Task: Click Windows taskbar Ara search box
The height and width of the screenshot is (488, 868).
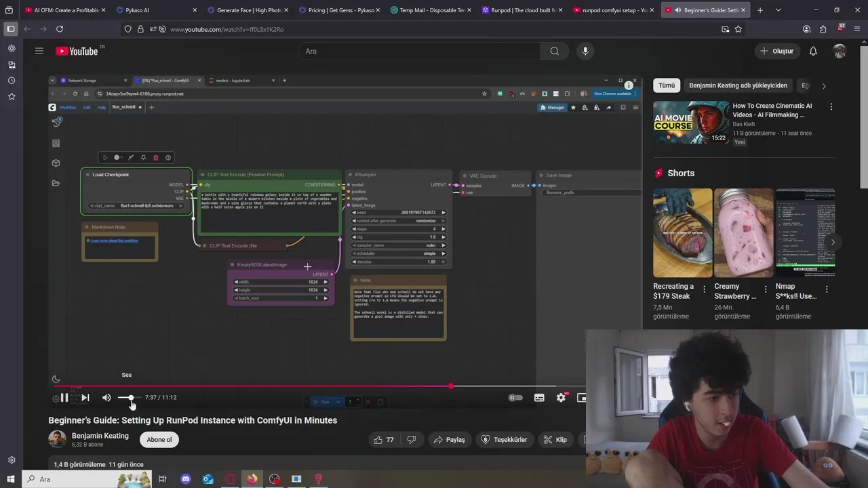Action: point(86,479)
